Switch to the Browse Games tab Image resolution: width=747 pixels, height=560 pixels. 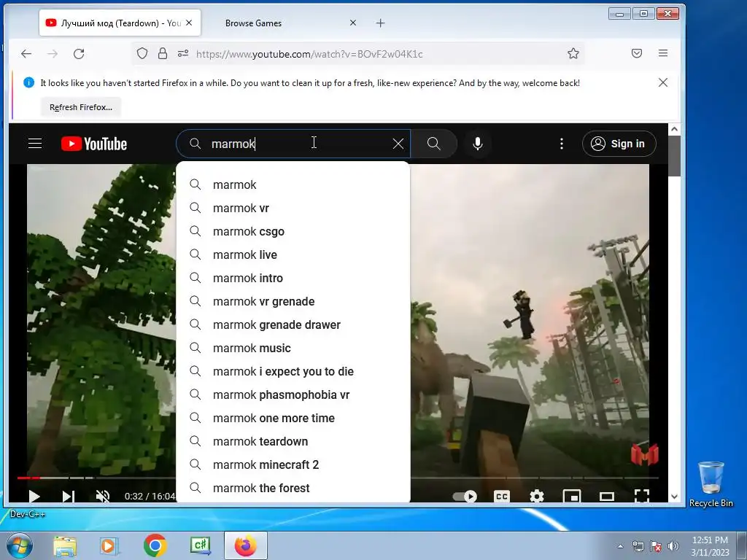(x=253, y=23)
